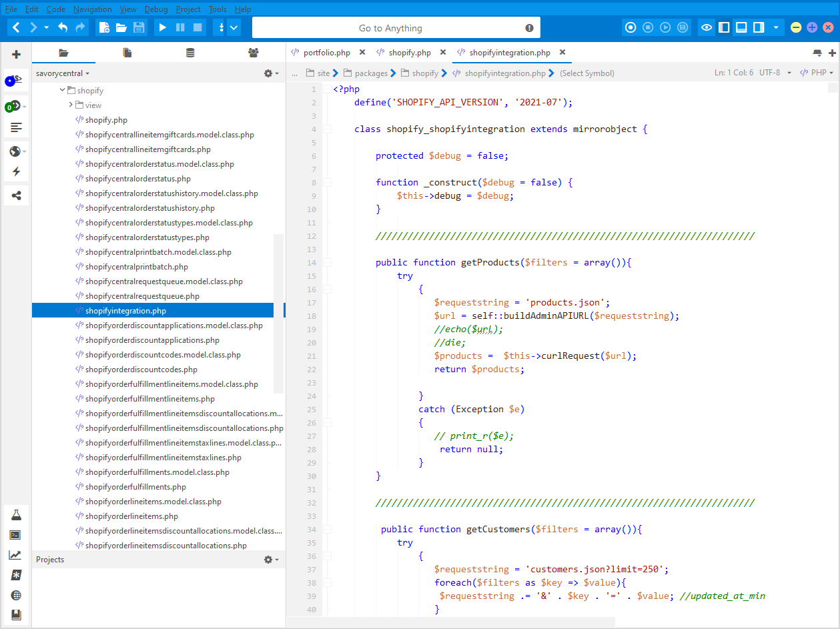Click the Undo arrow in toolbar
Viewport: 840px width, 629px height.
point(63,27)
